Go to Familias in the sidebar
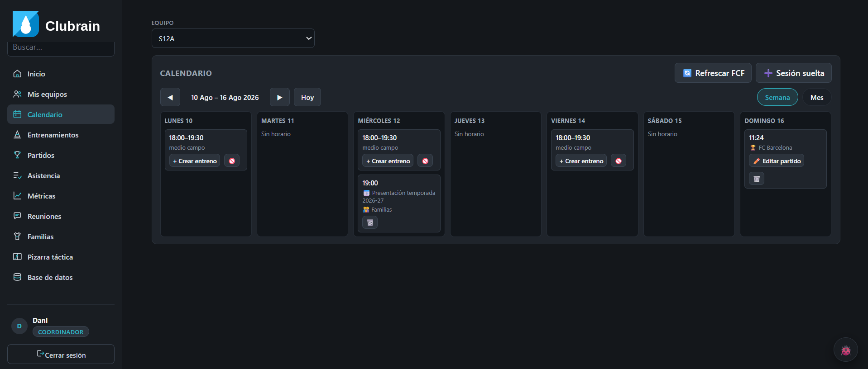The image size is (868, 369). click(x=61, y=237)
